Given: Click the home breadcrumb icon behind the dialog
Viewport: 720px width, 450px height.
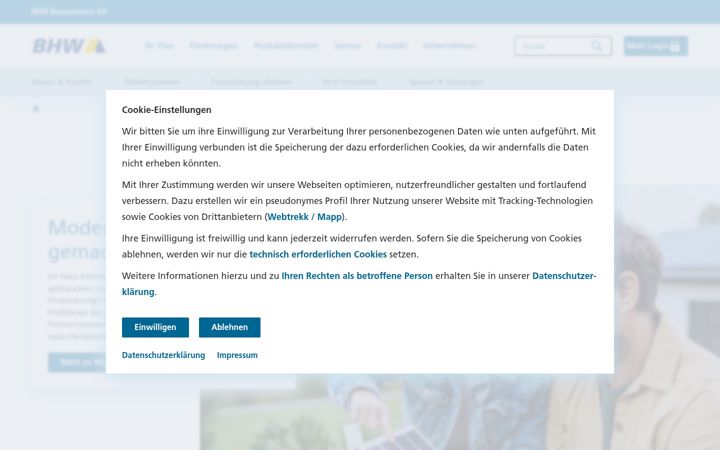Looking at the screenshot, I should (x=36, y=109).
